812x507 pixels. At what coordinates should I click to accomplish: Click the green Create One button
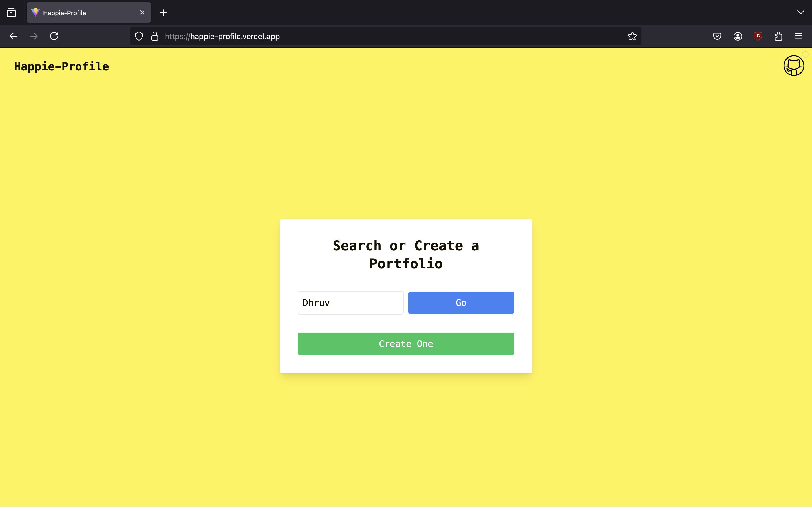tap(406, 344)
